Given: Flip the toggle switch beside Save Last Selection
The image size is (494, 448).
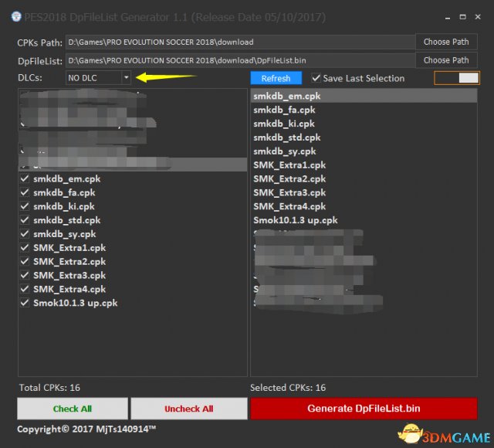Looking at the screenshot, I should click(457, 78).
